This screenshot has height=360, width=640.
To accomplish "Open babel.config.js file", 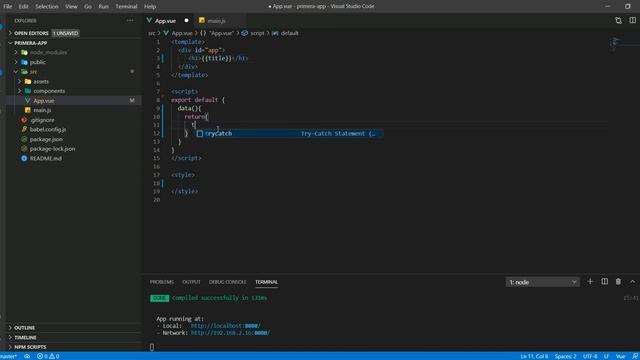I will [48, 129].
